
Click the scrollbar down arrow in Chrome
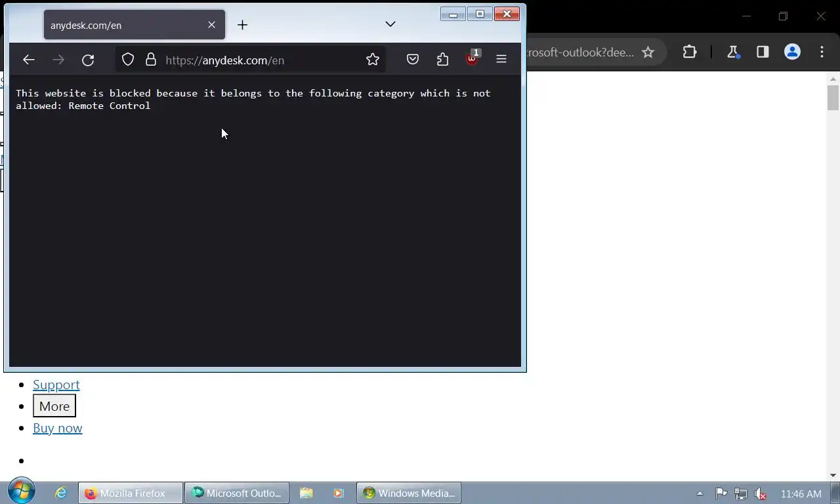click(x=833, y=475)
